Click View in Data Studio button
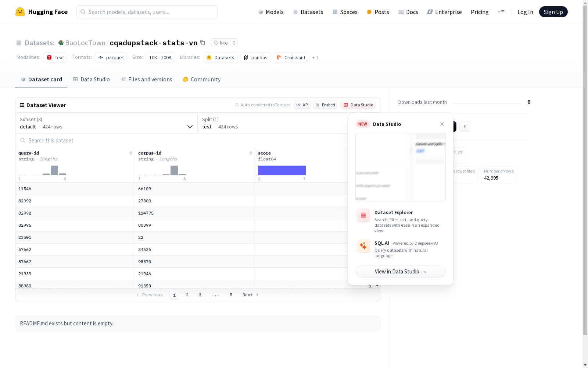This screenshot has height=368, width=588. tap(401, 272)
